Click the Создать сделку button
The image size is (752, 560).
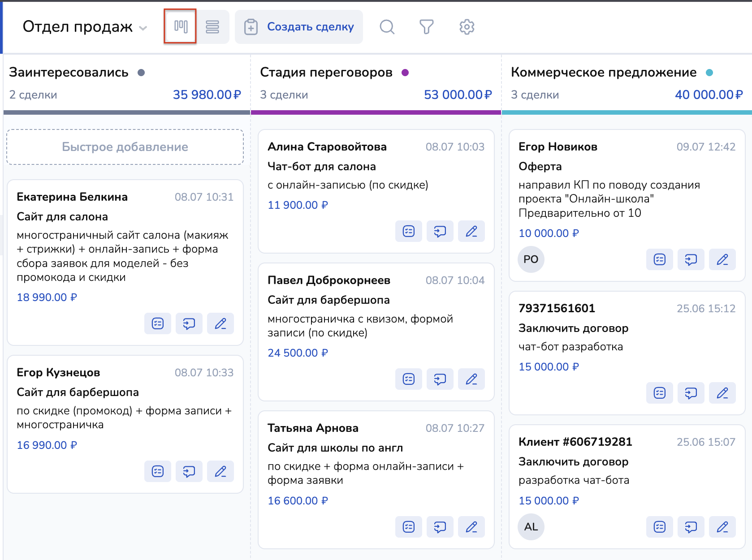click(x=299, y=27)
